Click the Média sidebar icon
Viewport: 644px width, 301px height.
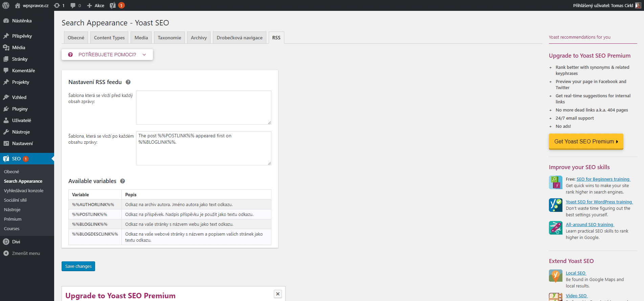point(6,47)
